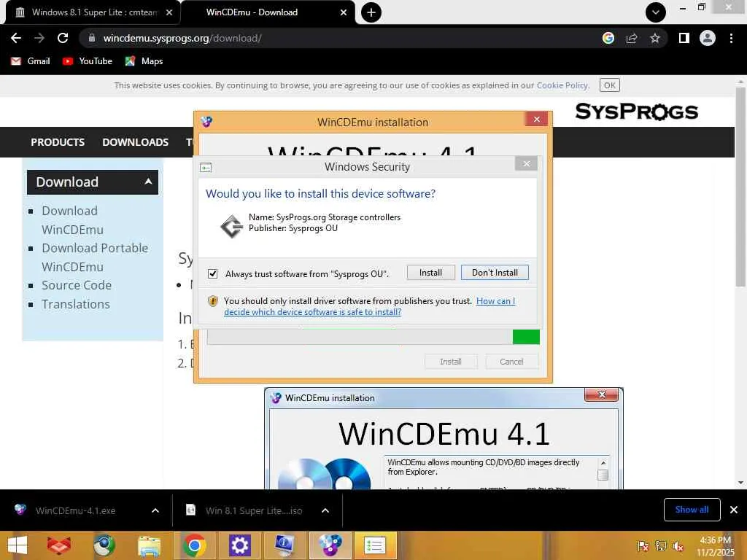The image size is (747, 560).
Task: Click the network tray icon
Action: coord(661,546)
